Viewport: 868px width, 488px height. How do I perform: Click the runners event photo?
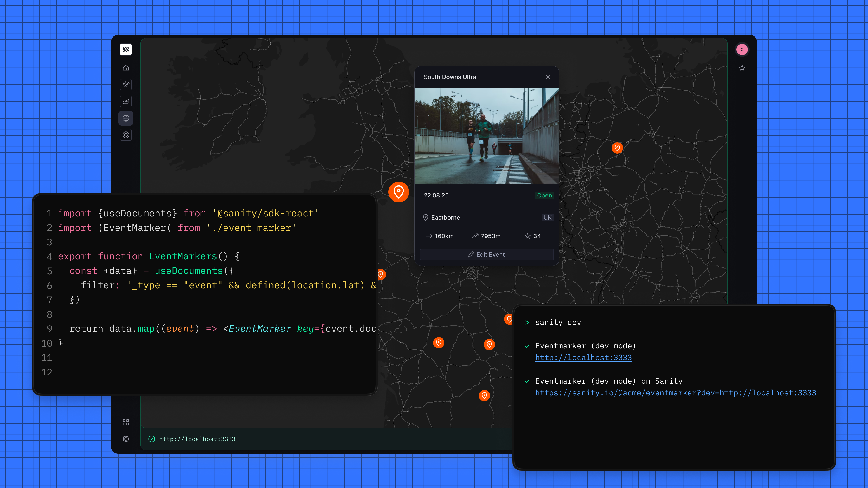coord(487,136)
